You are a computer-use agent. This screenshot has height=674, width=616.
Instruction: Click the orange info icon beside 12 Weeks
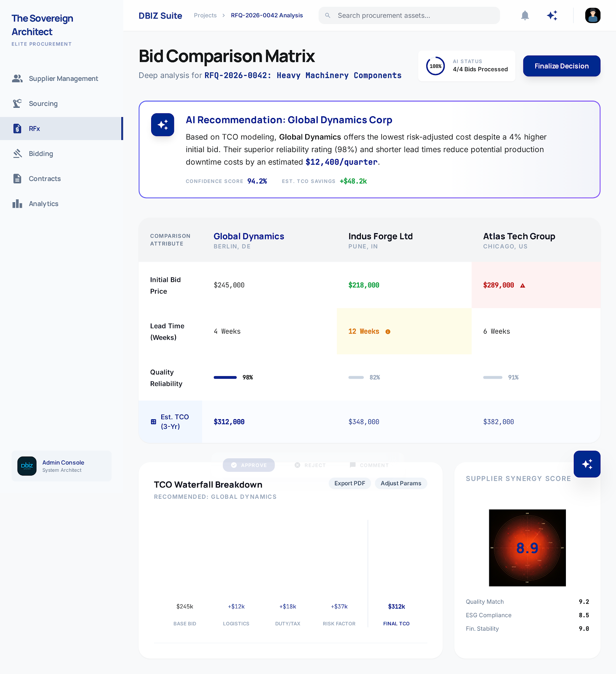coord(388,332)
